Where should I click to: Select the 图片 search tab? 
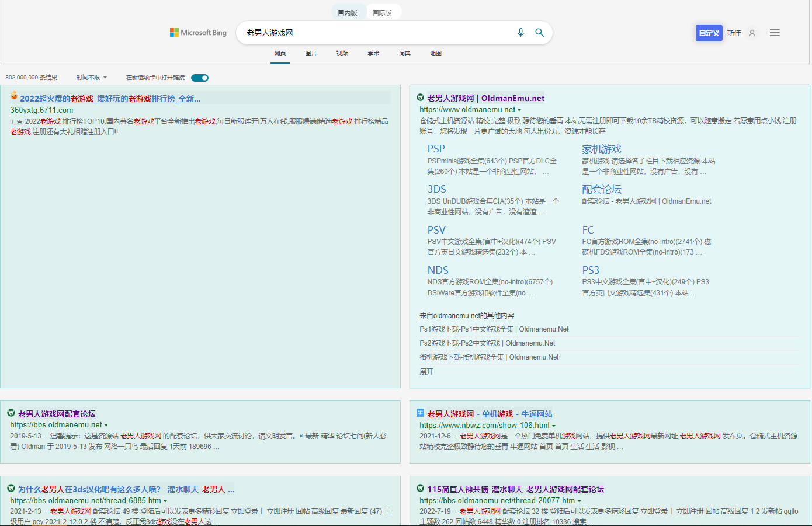(x=311, y=54)
